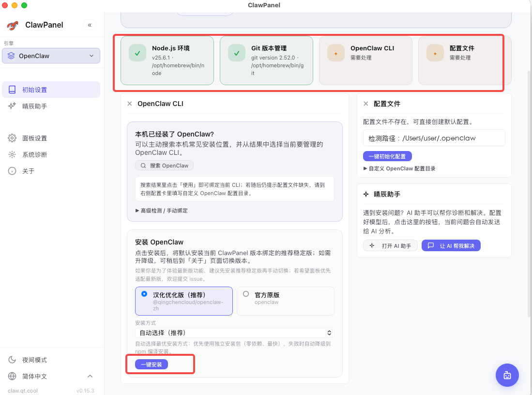532x395 pixels.
Task: Click the info circle icon beside 关于
Action: click(12, 171)
